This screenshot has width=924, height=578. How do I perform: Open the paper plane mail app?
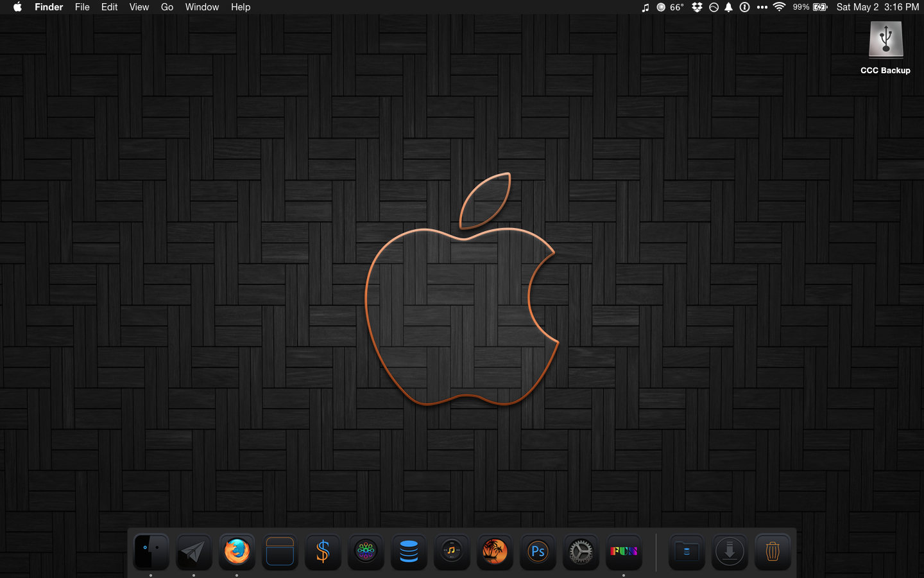(194, 551)
